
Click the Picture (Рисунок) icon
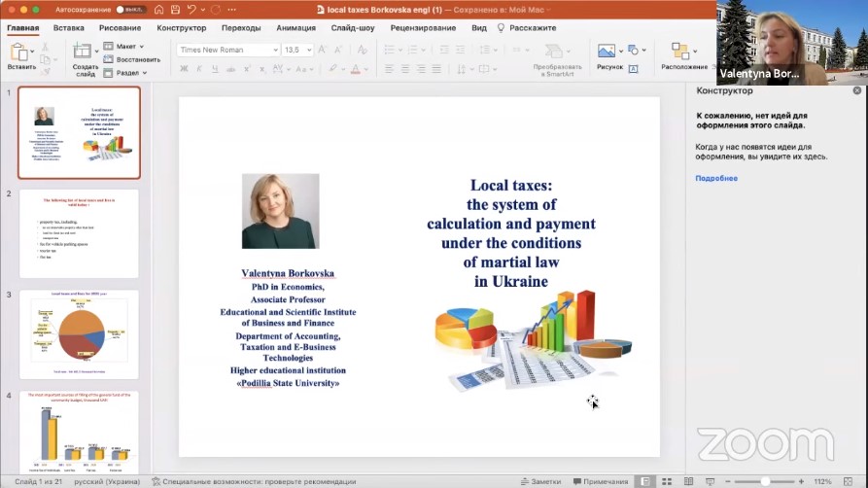pyautogui.click(x=607, y=51)
